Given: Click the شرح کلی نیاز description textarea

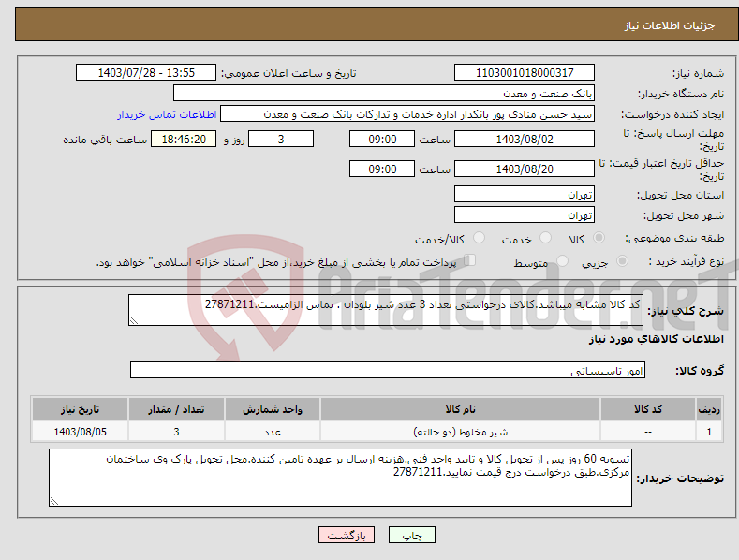Looking at the screenshot, I should point(386,310).
